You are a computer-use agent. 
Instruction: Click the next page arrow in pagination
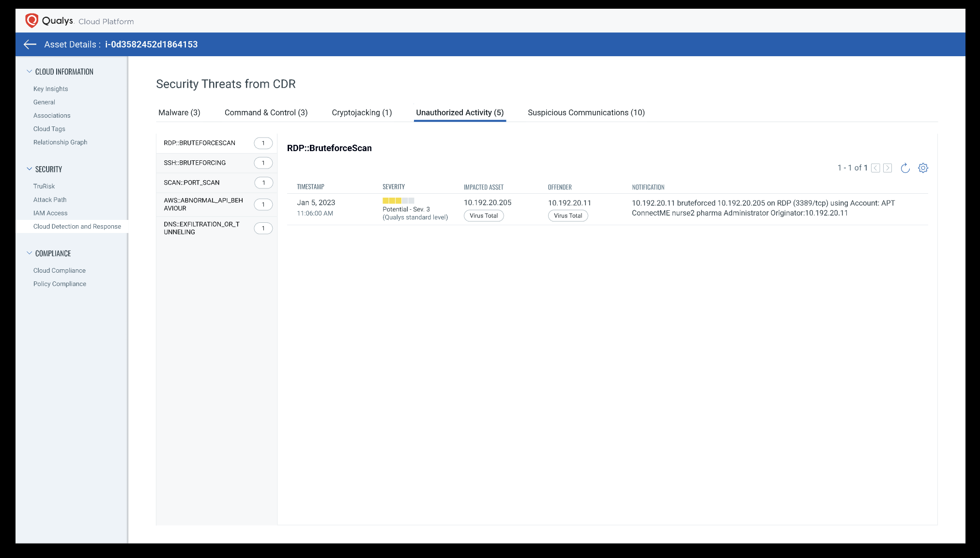(888, 168)
